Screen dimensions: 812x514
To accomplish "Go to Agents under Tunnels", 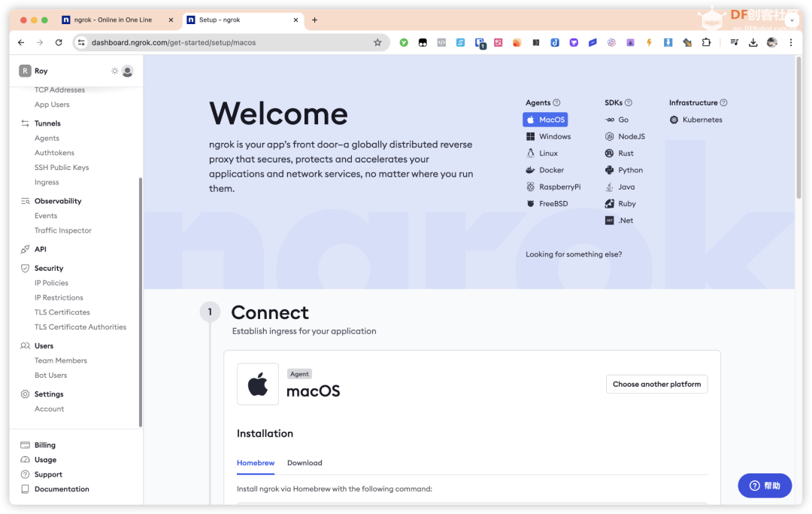I will coord(47,138).
